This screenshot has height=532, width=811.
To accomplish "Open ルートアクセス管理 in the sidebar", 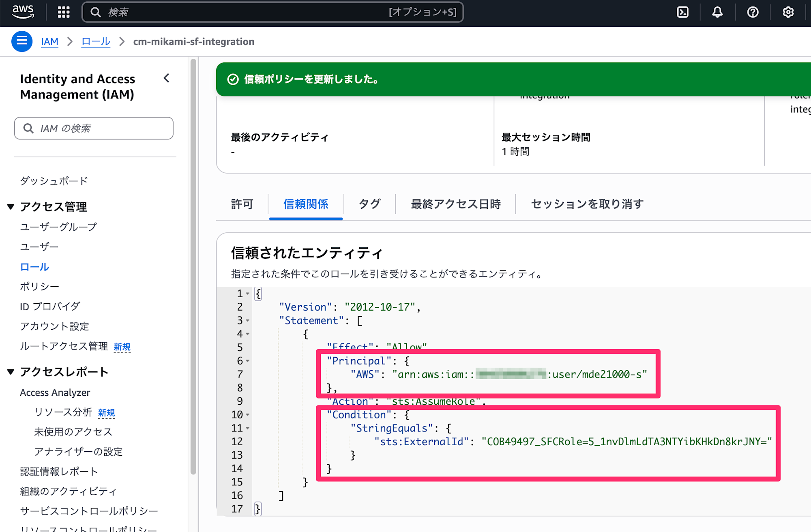I will tap(64, 346).
